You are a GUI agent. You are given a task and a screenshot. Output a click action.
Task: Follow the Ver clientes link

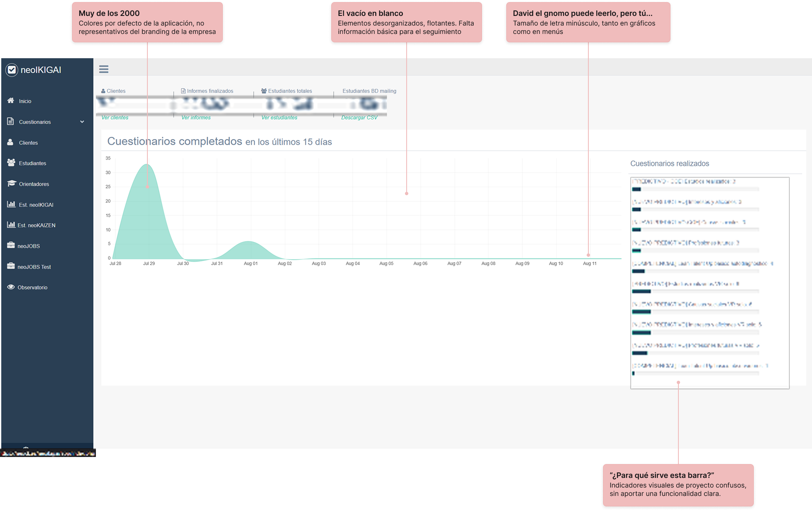click(115, 118)
